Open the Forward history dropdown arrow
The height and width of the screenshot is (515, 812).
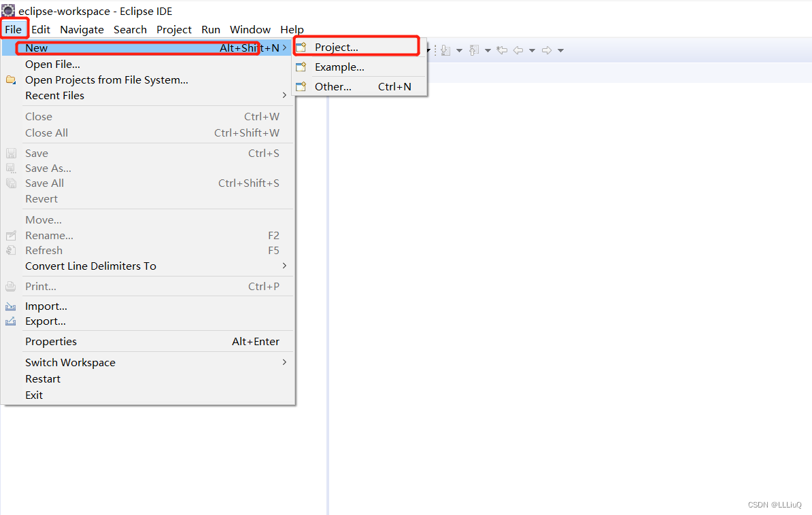click(560, 51)
